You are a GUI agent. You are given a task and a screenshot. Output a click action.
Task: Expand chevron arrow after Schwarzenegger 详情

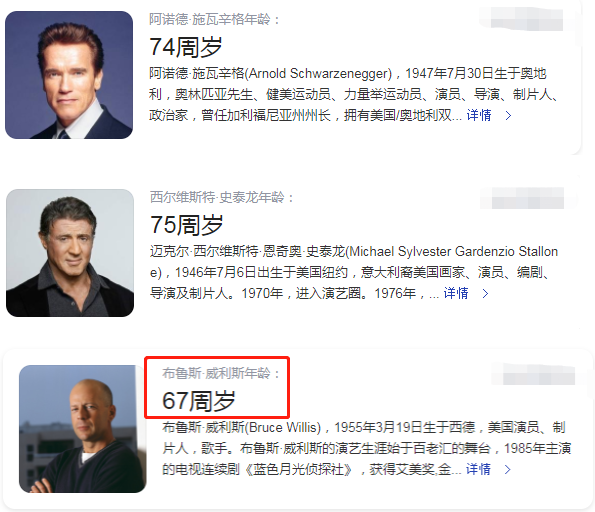(508, 115)
